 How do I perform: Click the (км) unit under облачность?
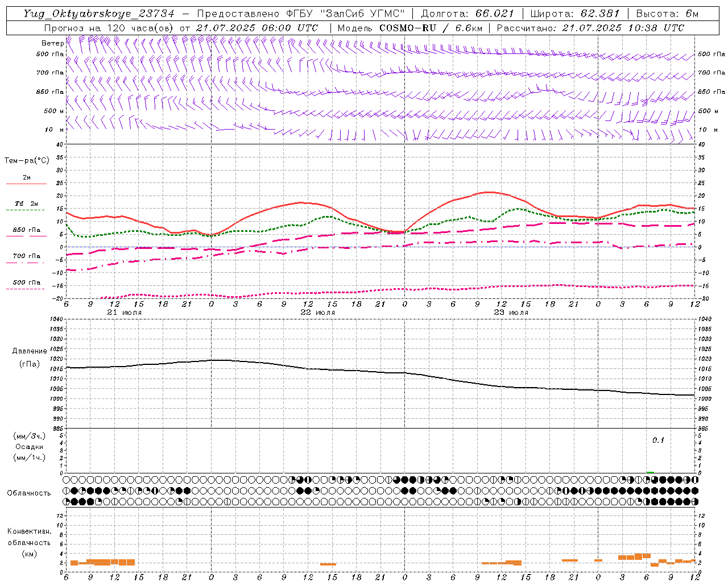30,554
